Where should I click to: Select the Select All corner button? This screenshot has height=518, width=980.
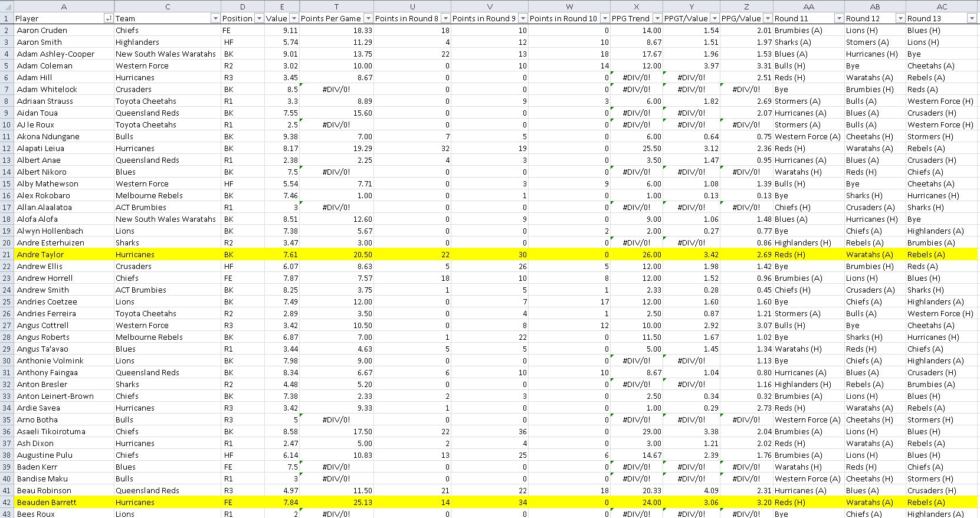tap(6, 6)
